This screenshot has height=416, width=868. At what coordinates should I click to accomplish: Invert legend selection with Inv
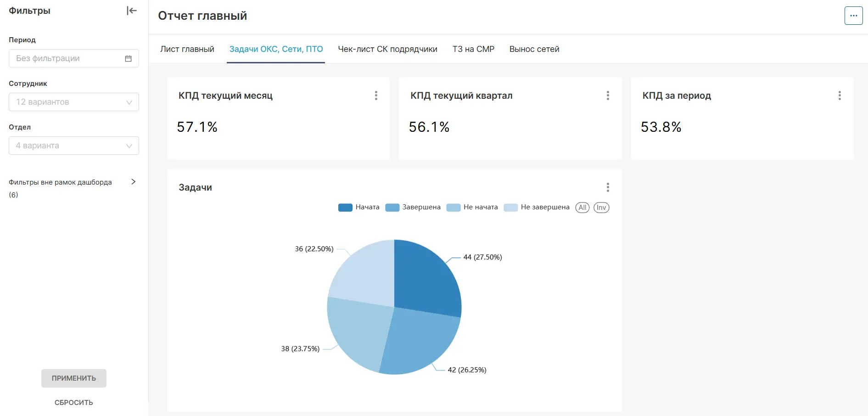coord(601,208)
